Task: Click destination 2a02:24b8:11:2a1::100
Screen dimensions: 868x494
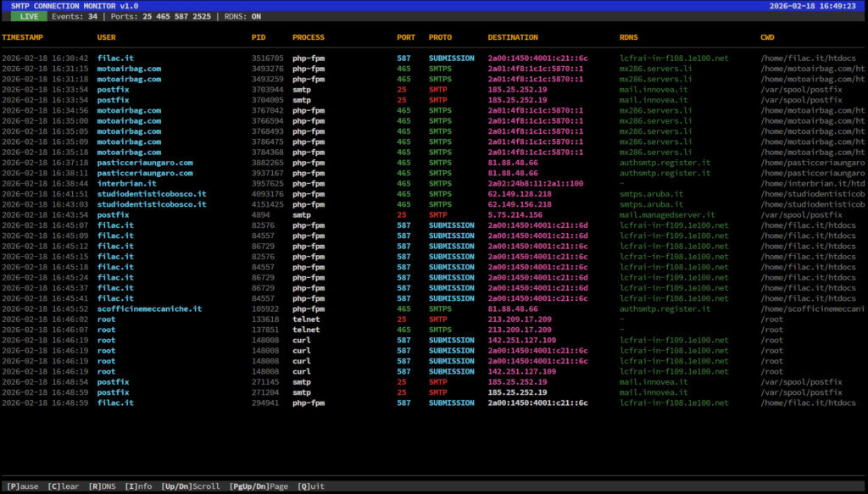Action: (536, 184)
